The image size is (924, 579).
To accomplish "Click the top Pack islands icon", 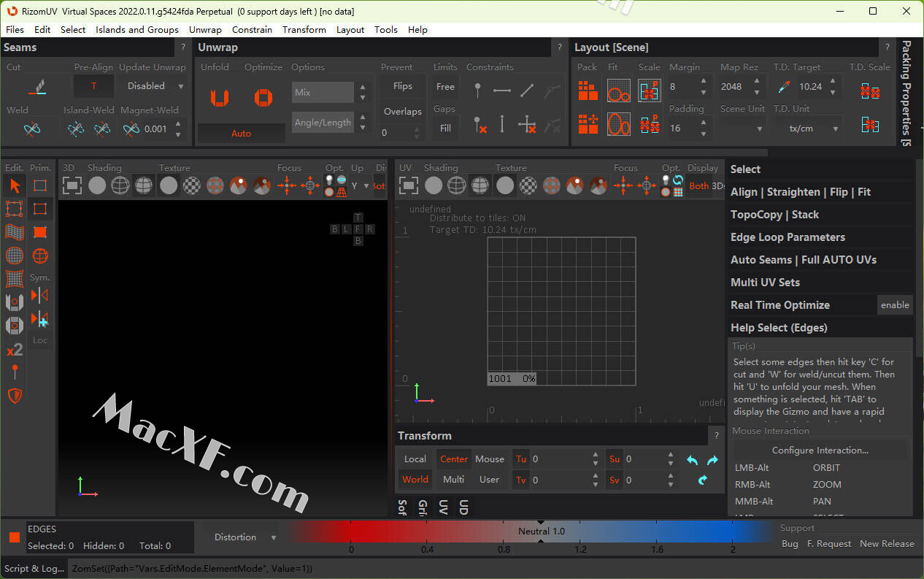I will click(588, 90).
